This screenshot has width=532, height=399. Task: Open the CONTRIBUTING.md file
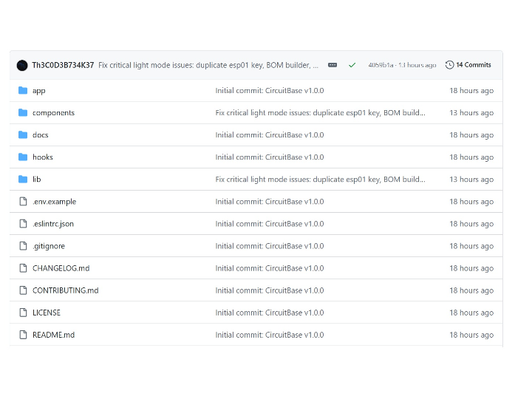[x=65, y=290]
